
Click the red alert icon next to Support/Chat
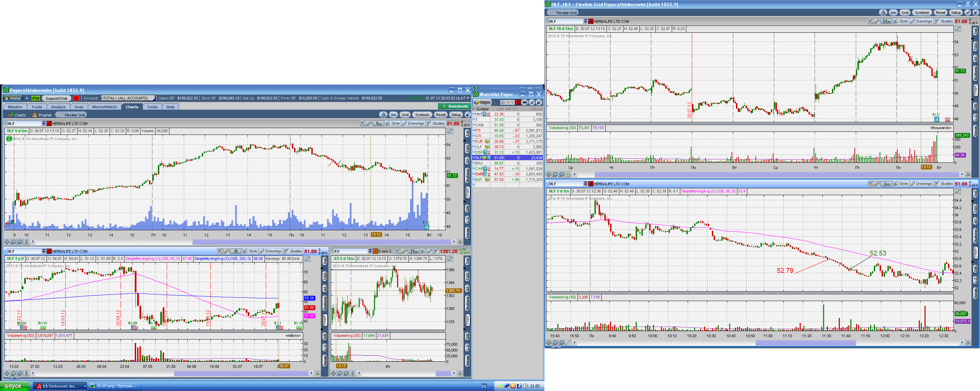pyautogui.click(x=76, y=98)
